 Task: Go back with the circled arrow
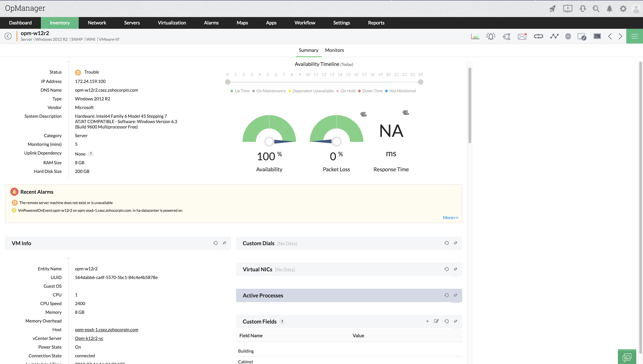(8, 36)
